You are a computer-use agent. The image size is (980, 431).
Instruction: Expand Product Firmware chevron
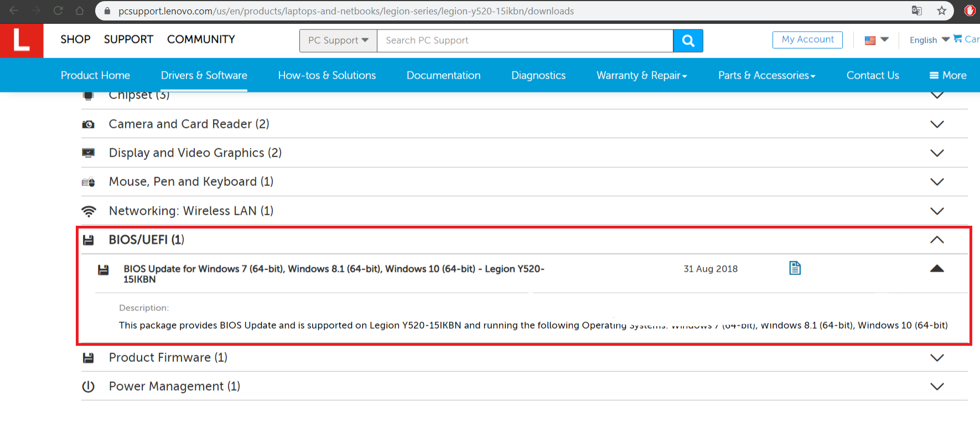937,358
